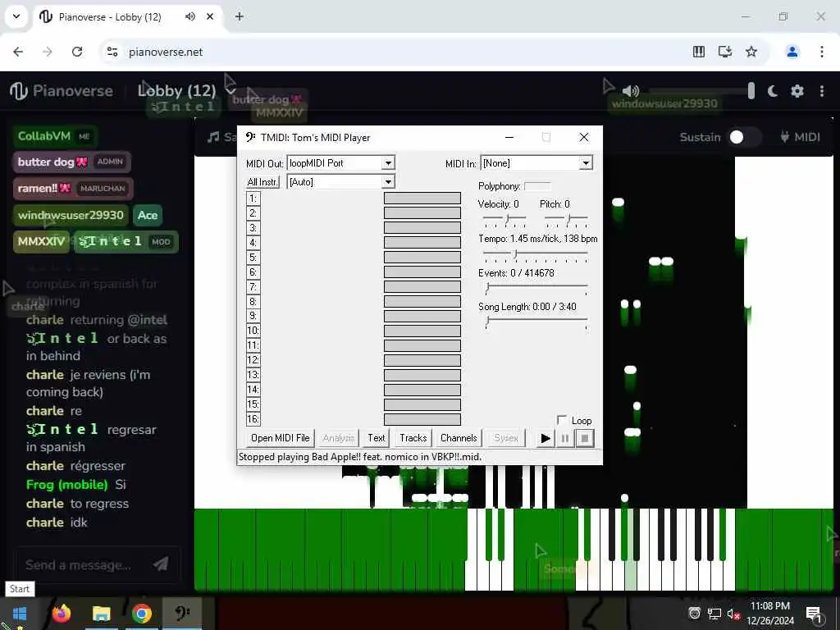Screen dimensions: 840x630
Task: Click Open MIDI File button
Action: [281, 438]
